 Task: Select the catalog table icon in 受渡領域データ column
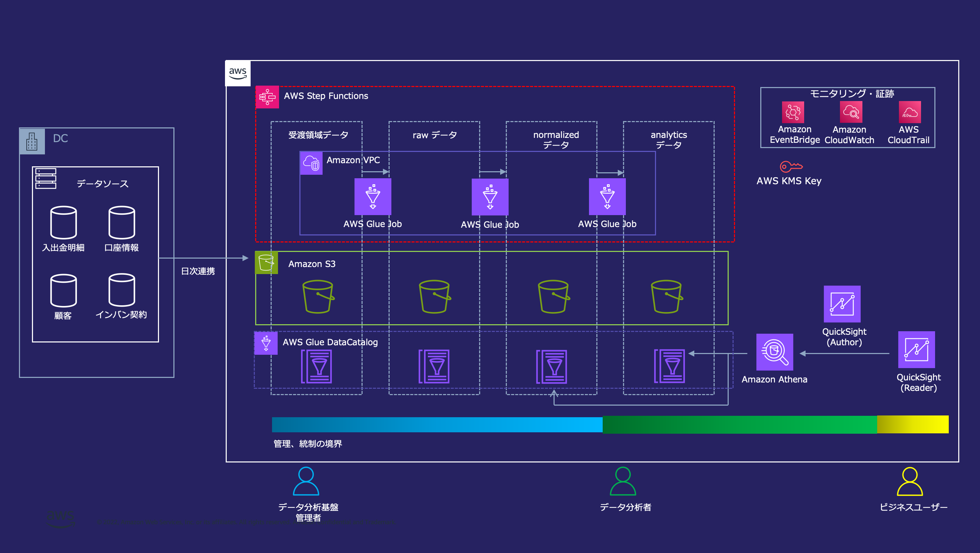317,366
